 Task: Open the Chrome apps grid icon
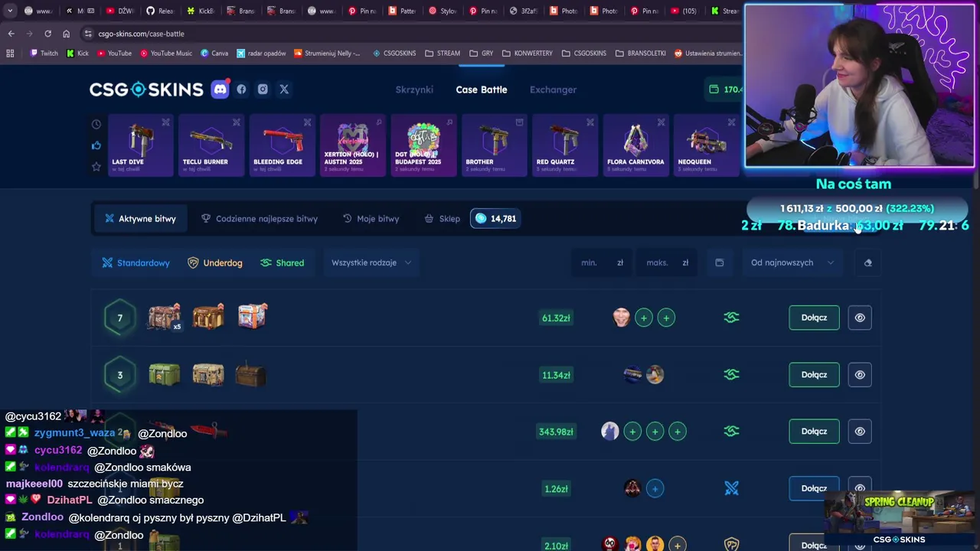tap(10, 54)
